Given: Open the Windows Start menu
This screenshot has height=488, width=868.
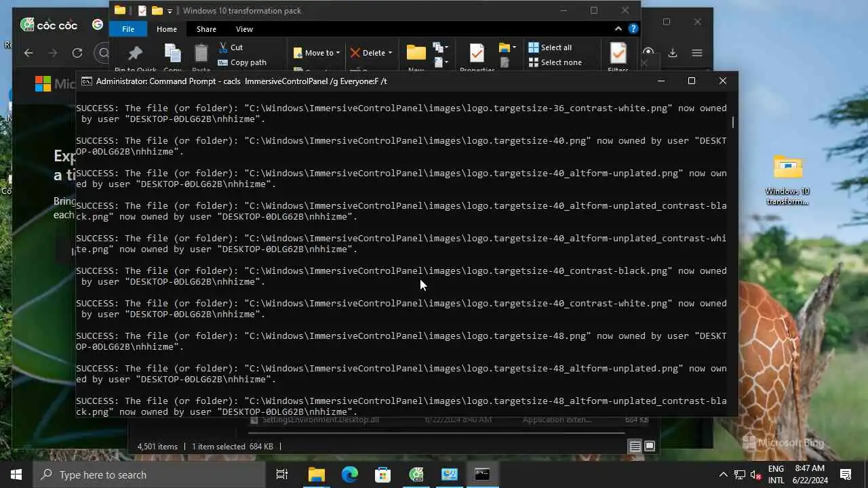Looking at the screenshot, I should point(16,474).
